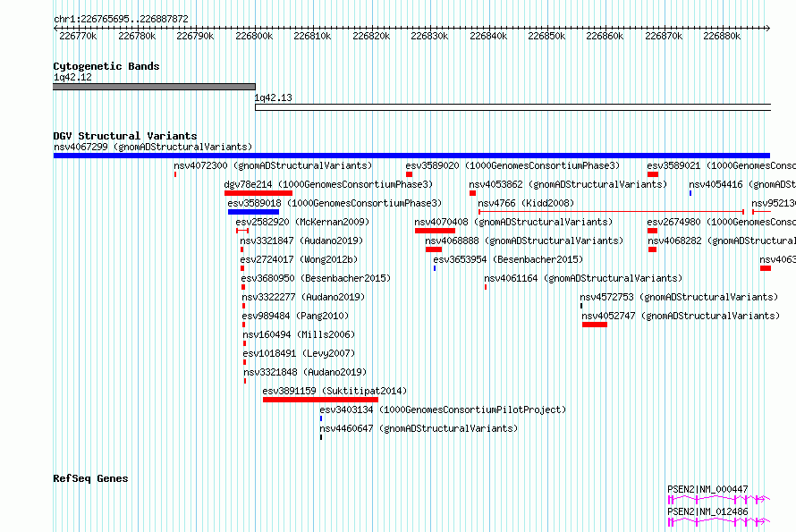Open nsv4072300 structural variant label
The width and height of the screenshot is (796, 532).
(273, 165)
